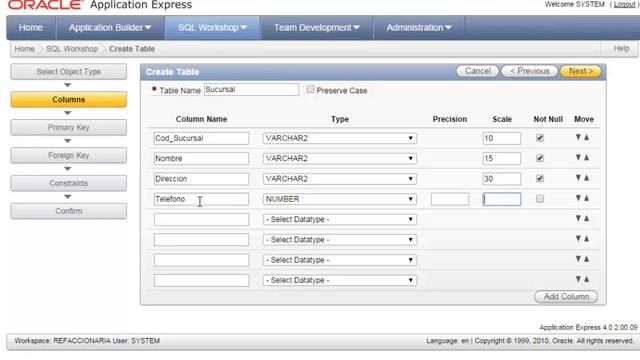Open the first Select Datatype dropdown
Screen dimensions: 640x360
(340, 220)
